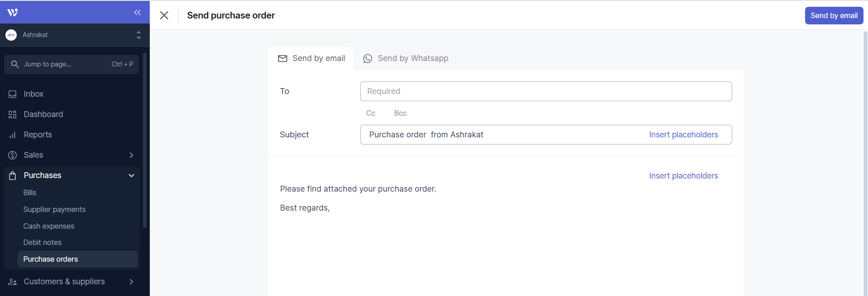Focus the To recipient field
This screenshot has height=296, width=868.
pyautogui.click(x=546, y=91)
